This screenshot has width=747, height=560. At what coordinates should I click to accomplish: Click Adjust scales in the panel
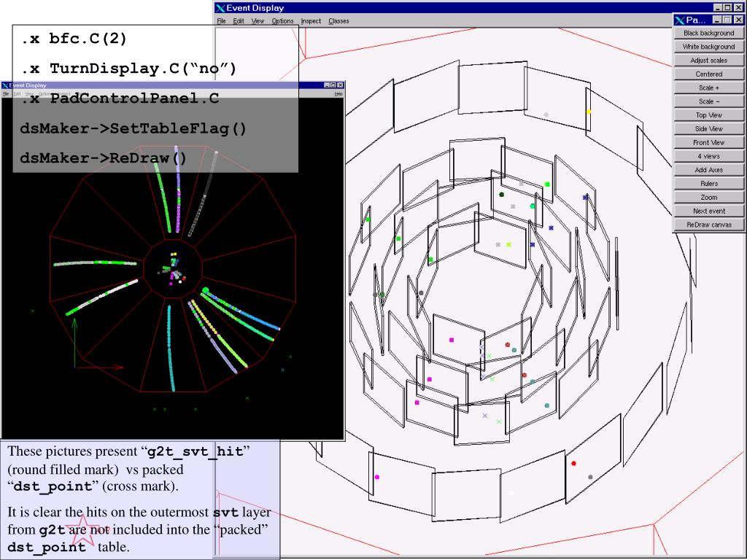pyautogui.click(x=708, y=61)
